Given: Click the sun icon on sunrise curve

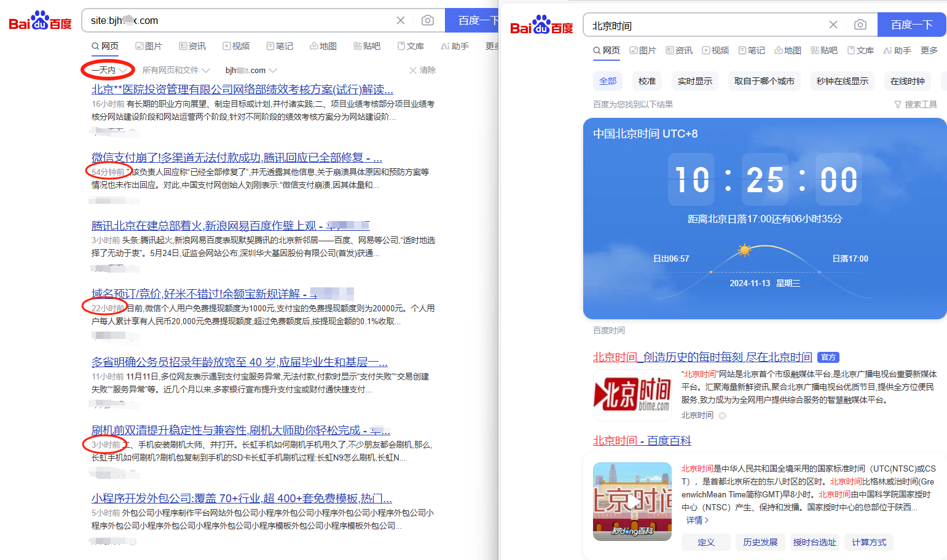Looking at the screenshot, I should coord(745,250).
